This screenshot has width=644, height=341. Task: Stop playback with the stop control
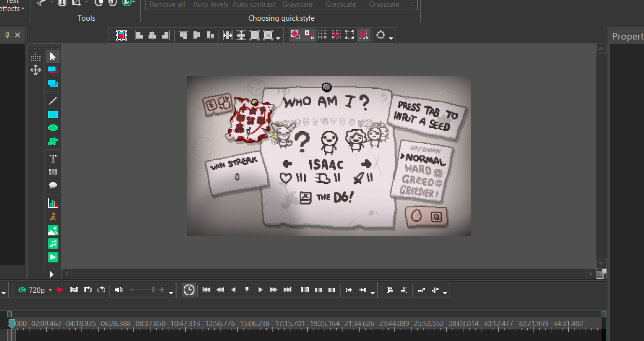pos(247,290)
